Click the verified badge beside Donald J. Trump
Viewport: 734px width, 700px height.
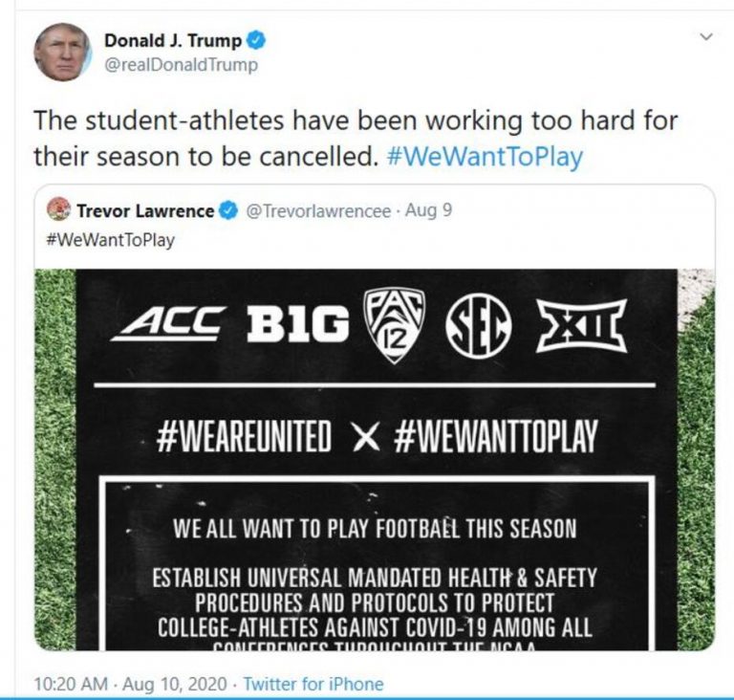tap(257, 40)
